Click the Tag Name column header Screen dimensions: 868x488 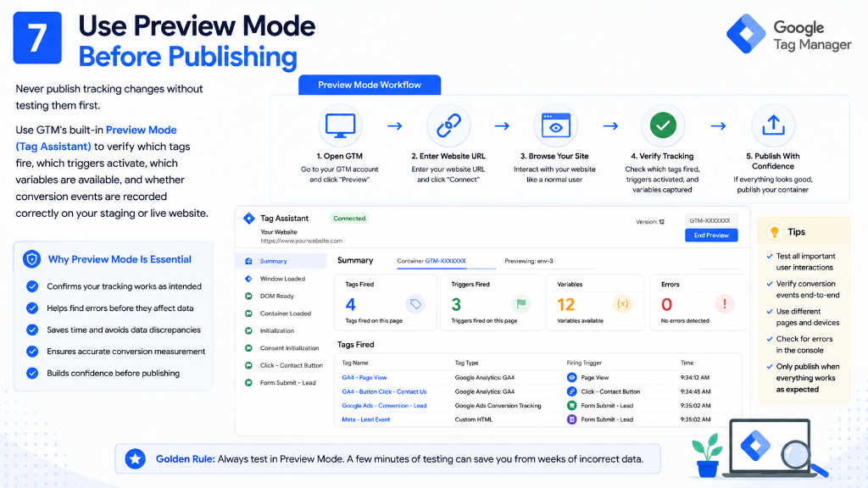(x=355, y=363)
